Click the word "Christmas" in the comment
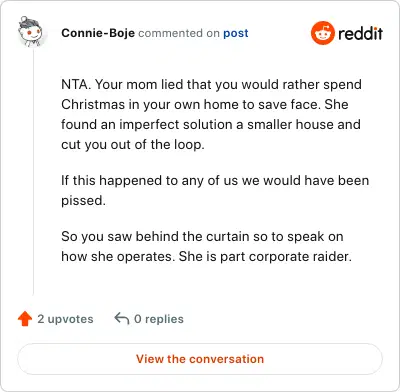Image resolution: width=400 pixels, height=392 pixels. [93, 105]
